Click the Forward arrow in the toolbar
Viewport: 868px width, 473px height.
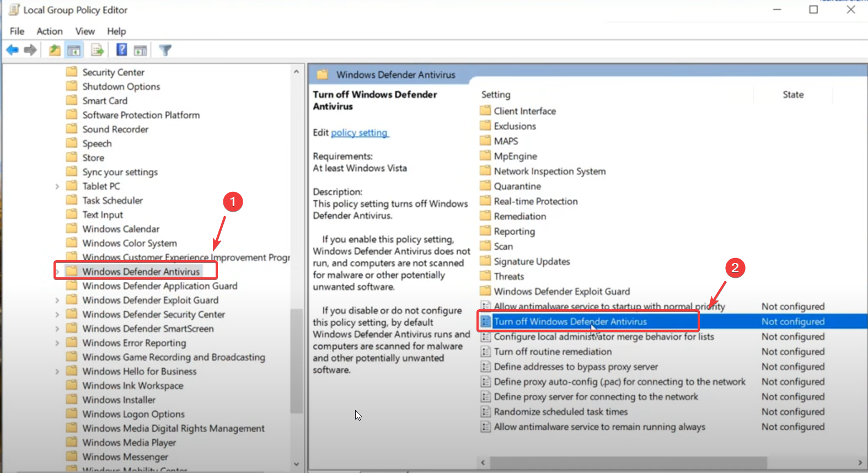point(30,50)
